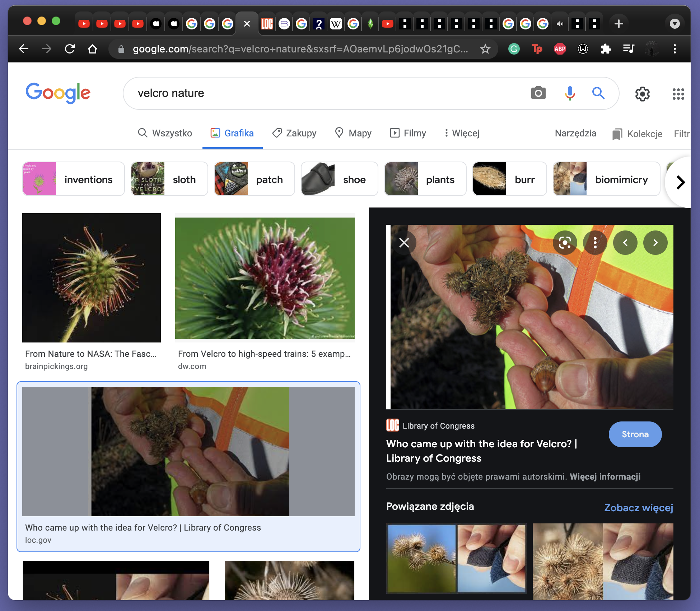Switch to the LOC browser tab

click(x=267, y=24)
